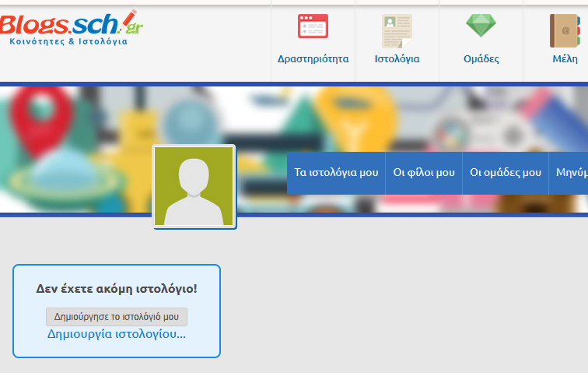
Task: Switch to the Οι φίλοι μου tab
Action: (x=423, y=173)
